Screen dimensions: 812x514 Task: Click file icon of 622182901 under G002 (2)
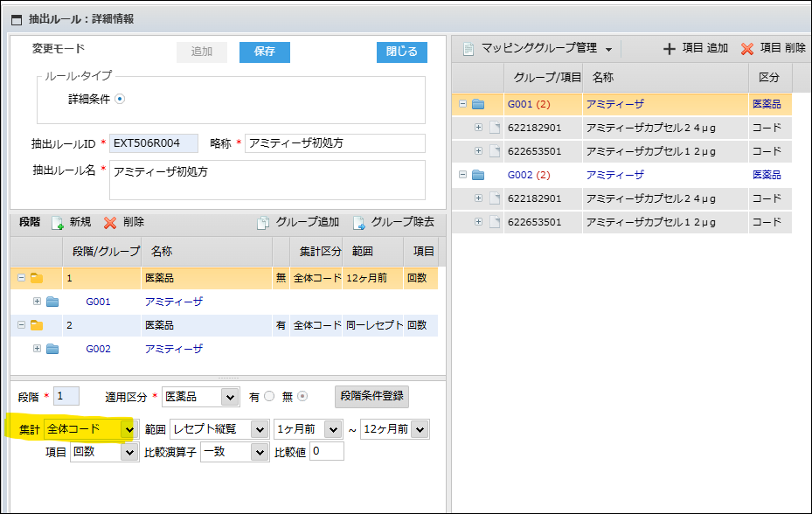[495, 198]
